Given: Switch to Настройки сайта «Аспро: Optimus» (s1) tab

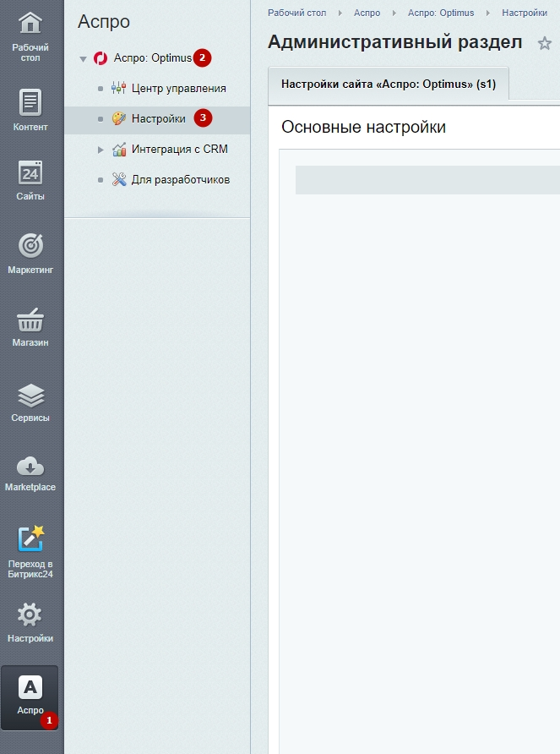Looking at the screenshot, I should (x=389, y=85).
